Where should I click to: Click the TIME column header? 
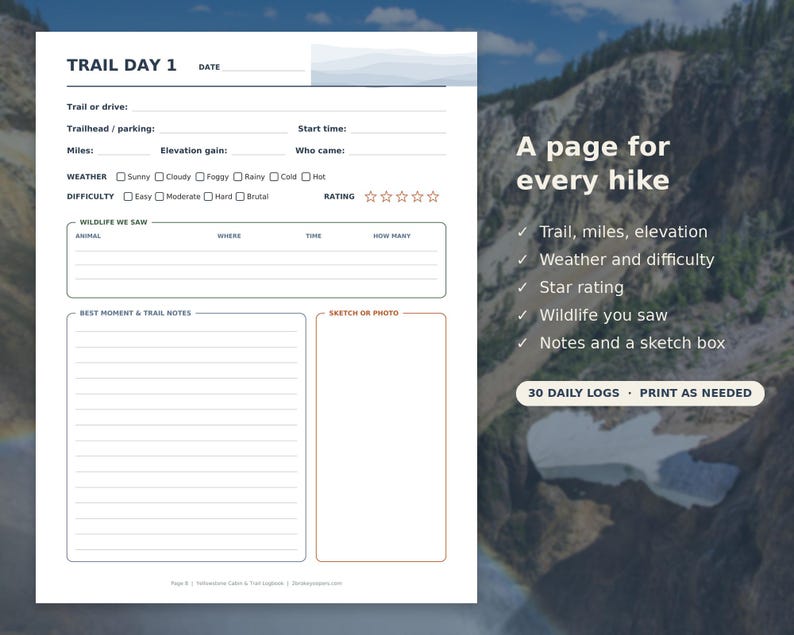(313, 236)
